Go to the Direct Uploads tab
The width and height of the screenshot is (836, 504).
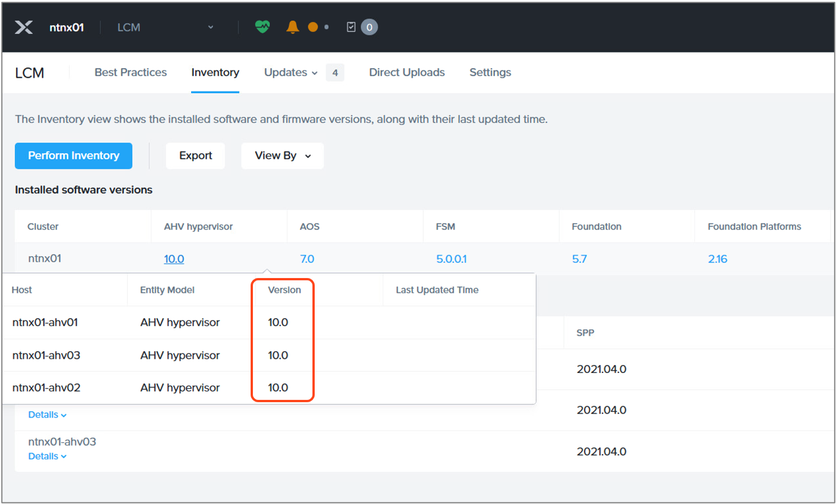pos(406,73)
